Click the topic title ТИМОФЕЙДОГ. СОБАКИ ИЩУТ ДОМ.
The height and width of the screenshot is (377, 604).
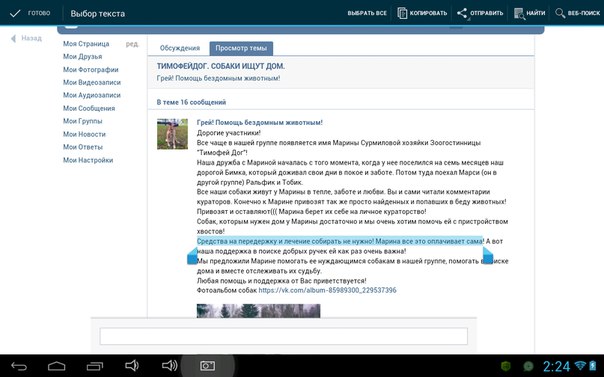coord(221,66)
